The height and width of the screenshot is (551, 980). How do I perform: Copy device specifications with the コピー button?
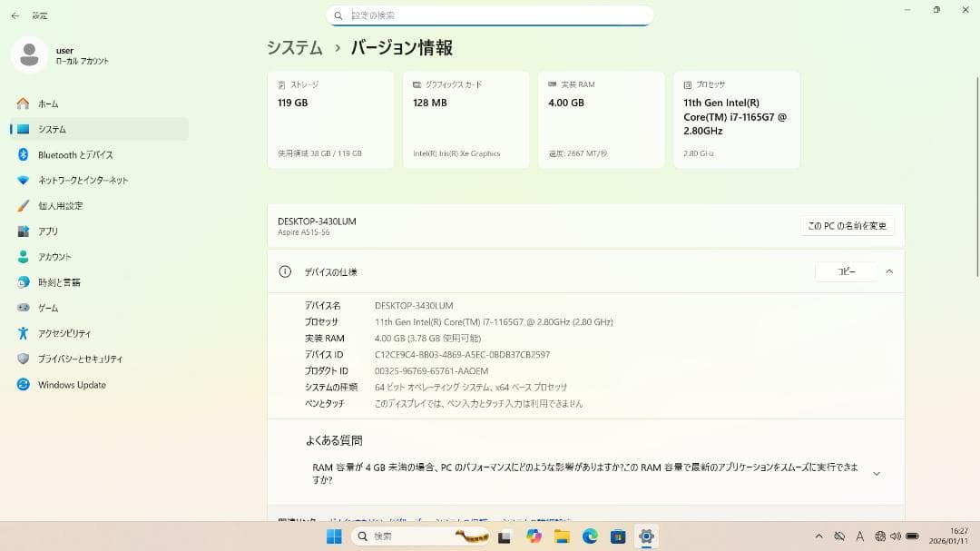point(845,271)
